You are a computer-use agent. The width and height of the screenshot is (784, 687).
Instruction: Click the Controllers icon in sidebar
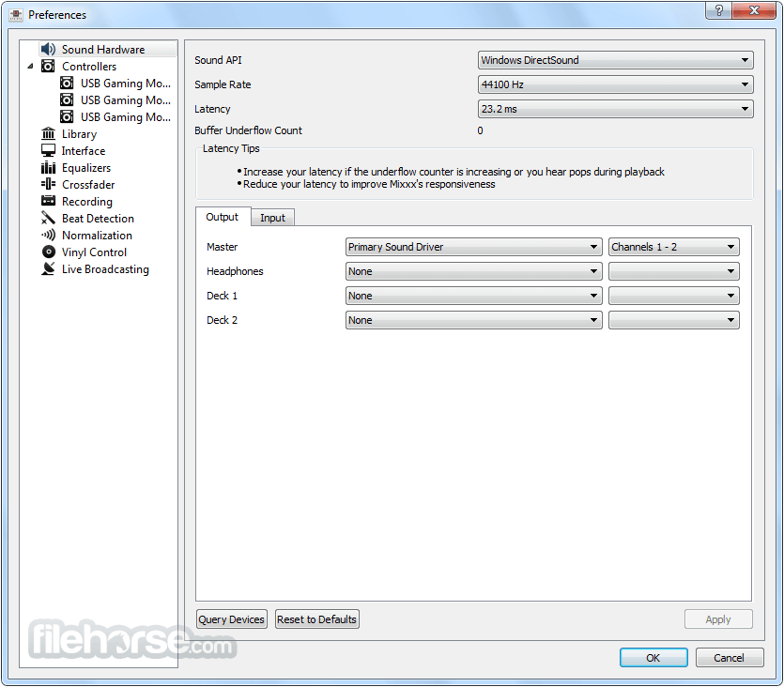48,66
